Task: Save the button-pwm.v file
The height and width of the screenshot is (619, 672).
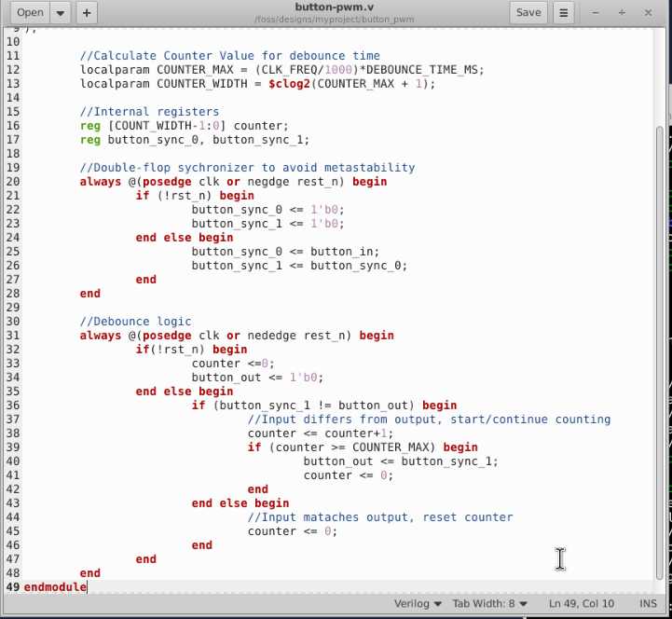Action: click(x=528, y=12)
